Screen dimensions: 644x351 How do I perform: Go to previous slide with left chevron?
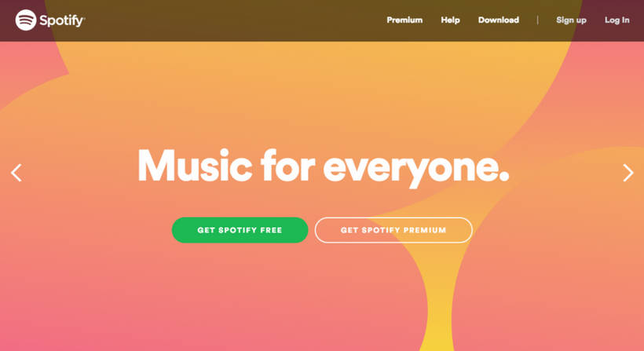(x=16, y=173)
